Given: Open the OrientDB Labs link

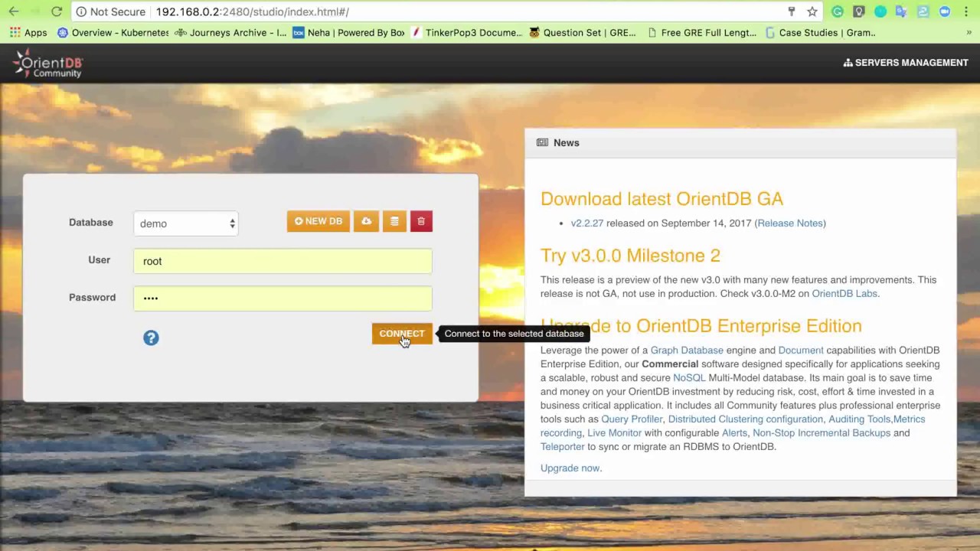Looking at the screenshot, I should coord(844,294).
